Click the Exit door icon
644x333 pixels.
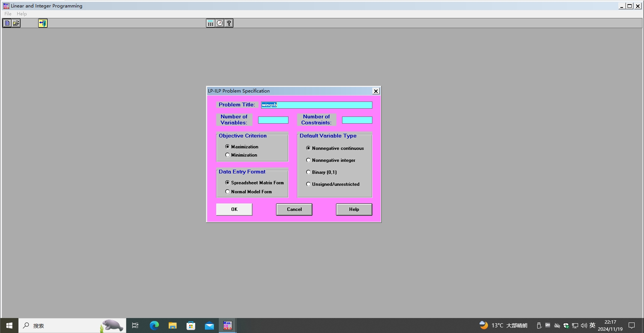43,23
